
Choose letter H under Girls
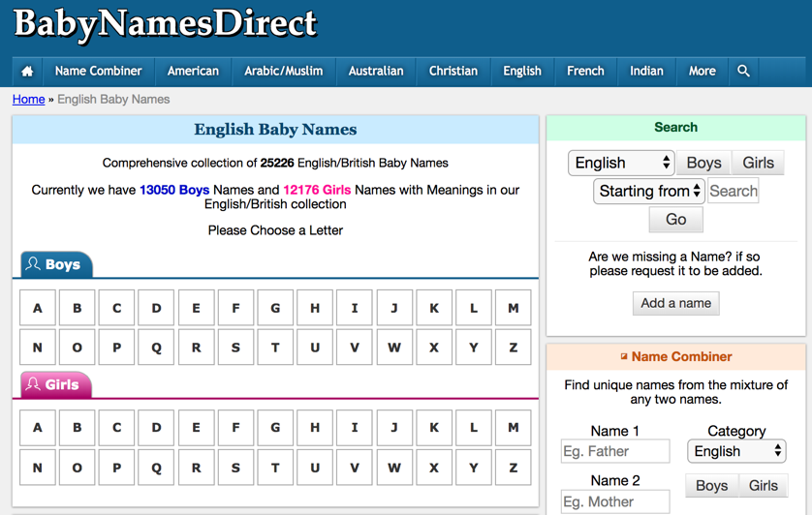point(315,428)
